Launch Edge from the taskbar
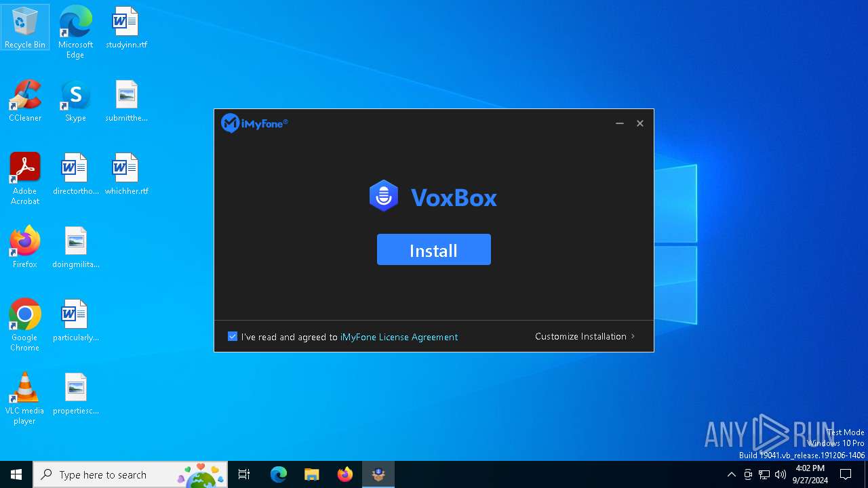The image size is (868, 488). tap(279, 474)
